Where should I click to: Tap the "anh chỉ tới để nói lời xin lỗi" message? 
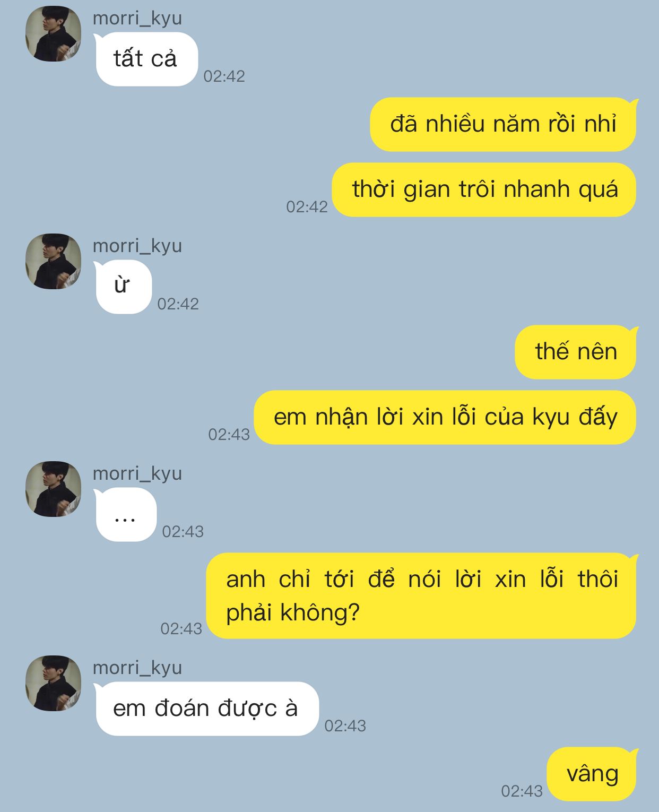(421, 595)
